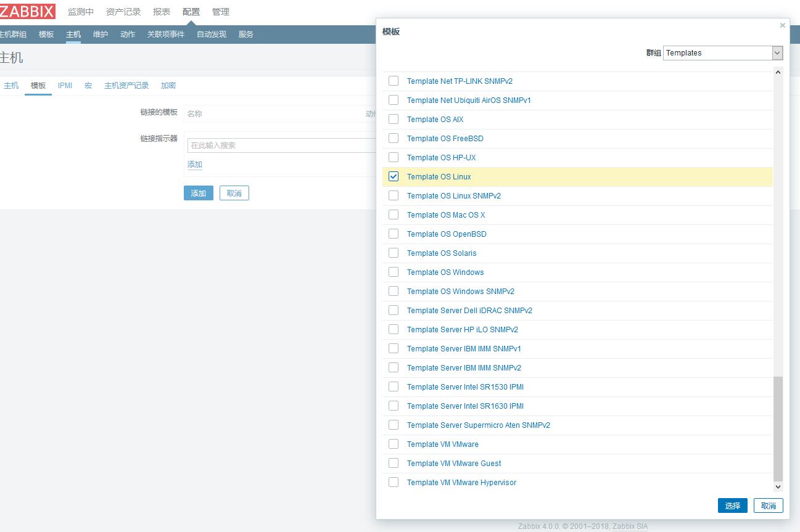Tick Template VM VMware Hypervisor checkbox
Viewport: 800px width, 532px height.
(394, 482)
